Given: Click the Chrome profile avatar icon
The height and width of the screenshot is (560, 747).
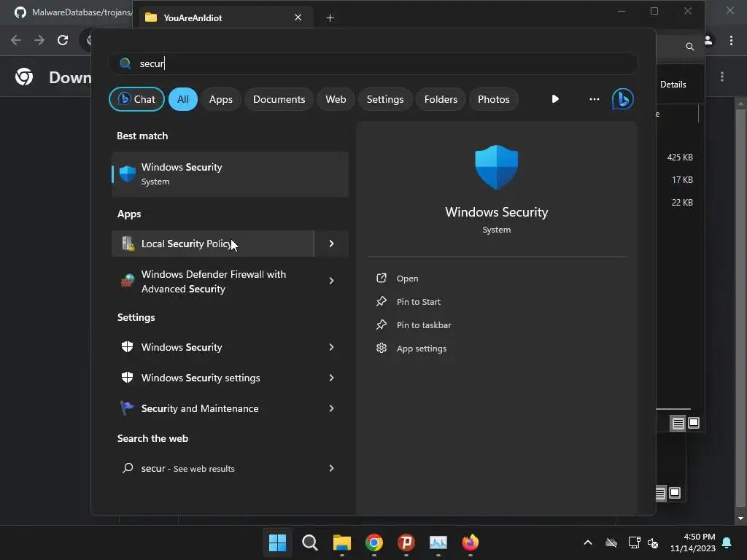Looking at the screenshot, I should (708, 41).
